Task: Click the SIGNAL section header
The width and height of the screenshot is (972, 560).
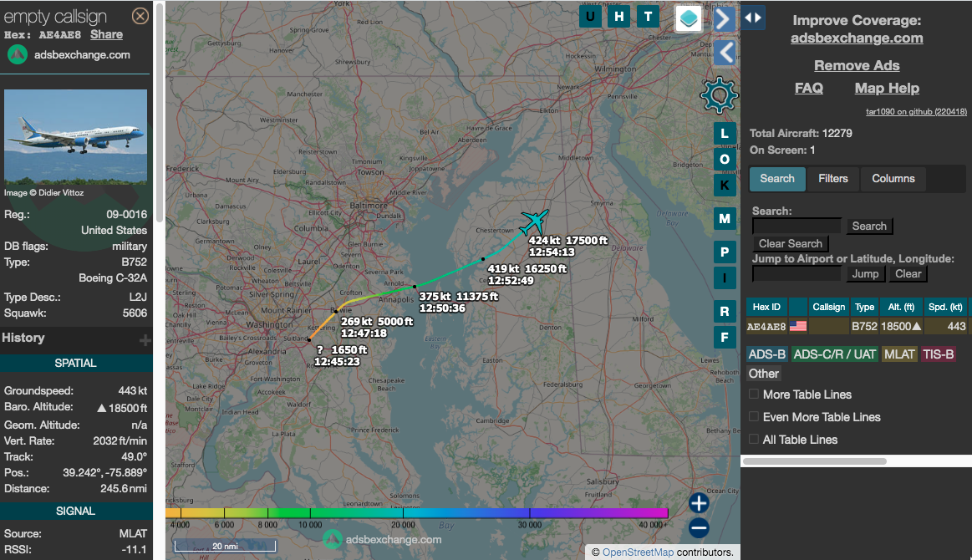Action: click(x=75, y=511)
